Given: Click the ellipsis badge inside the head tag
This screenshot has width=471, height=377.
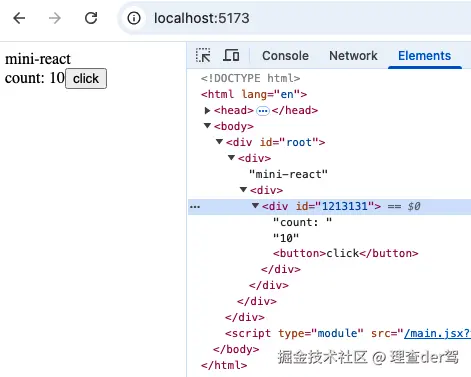Looking at the screenshot, I should [x=263, y=111].
